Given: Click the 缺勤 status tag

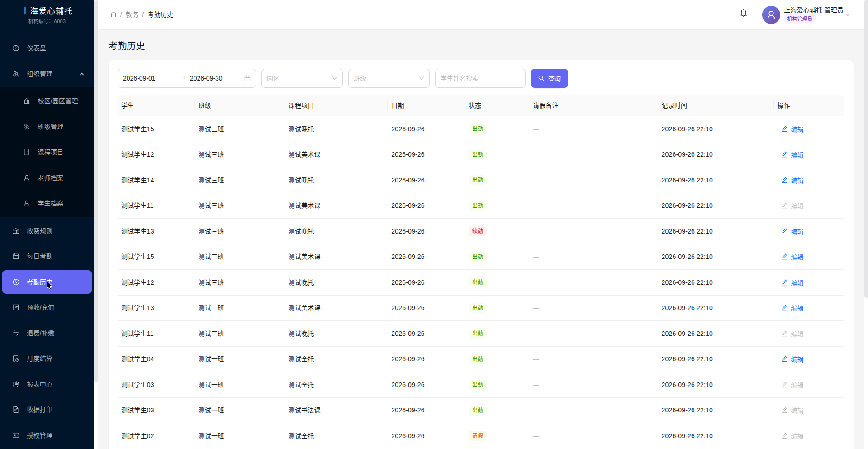Looking at the screenshot, I should [478, 231].
